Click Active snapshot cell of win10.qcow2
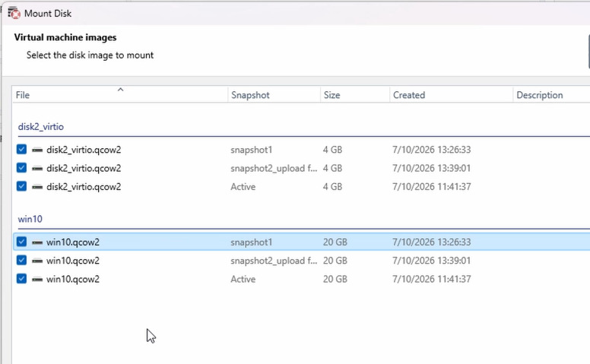Screen dimensions: 590x364 point(243,279)
